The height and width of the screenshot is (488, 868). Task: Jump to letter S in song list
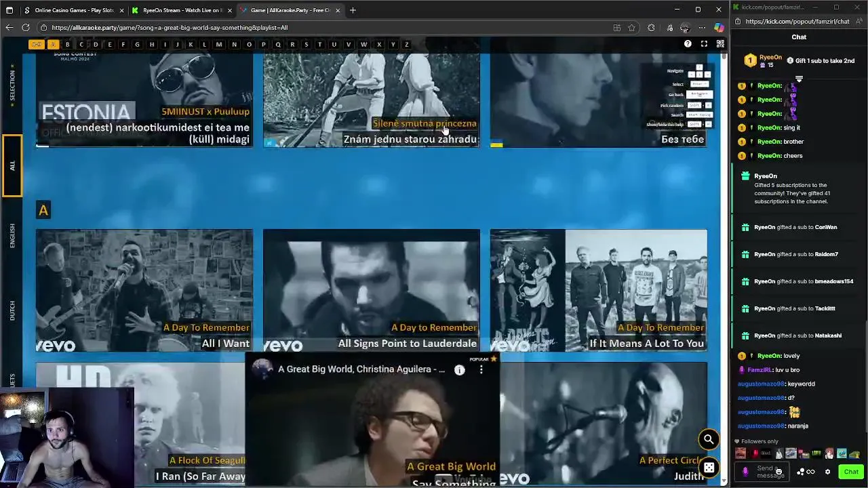[306, 45]
